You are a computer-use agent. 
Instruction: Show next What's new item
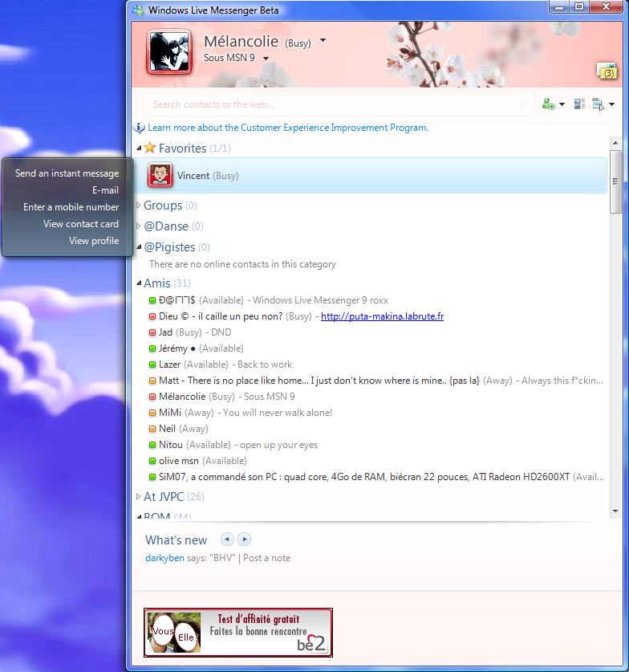point(244,540)
